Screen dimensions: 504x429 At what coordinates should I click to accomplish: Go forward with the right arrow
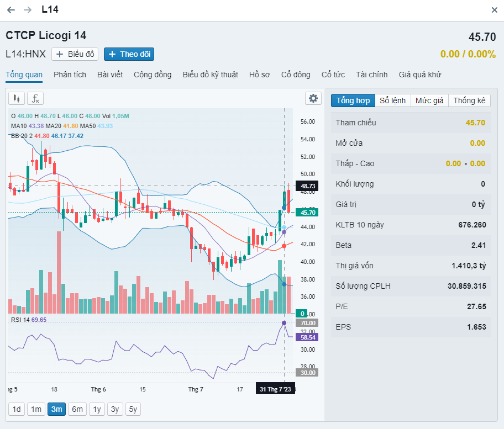tap(28, 10)
